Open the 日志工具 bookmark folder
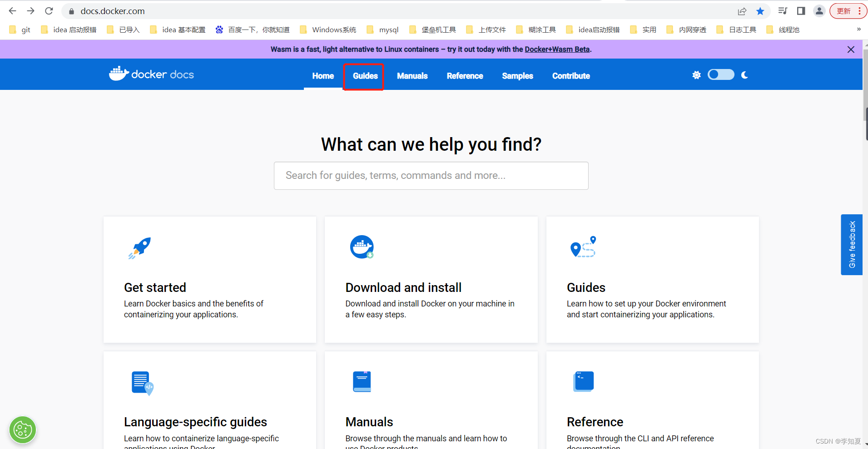 click(x=736, y=30)
